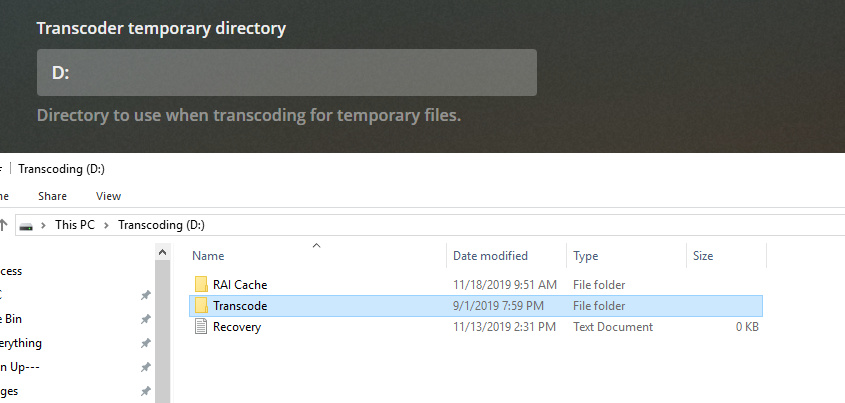Sort files by Size column
The width and height of the screenshot is (845, 403).
[x=703, y=256]
